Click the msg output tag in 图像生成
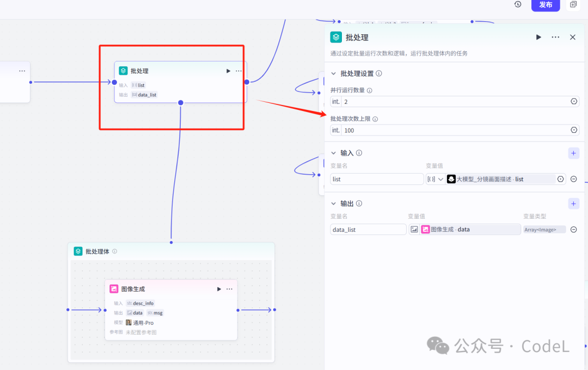The height and width of the screenshot is (370, 588). (x=155, y=313)
